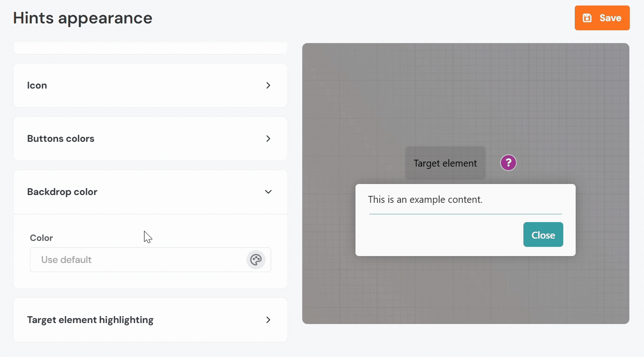Click the floppy disk icon in Save

587,18
